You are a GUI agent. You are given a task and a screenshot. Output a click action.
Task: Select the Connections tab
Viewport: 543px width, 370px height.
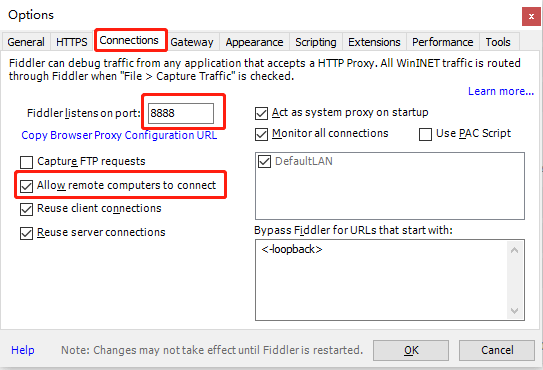pyautogui.click(x=129, y=41)
